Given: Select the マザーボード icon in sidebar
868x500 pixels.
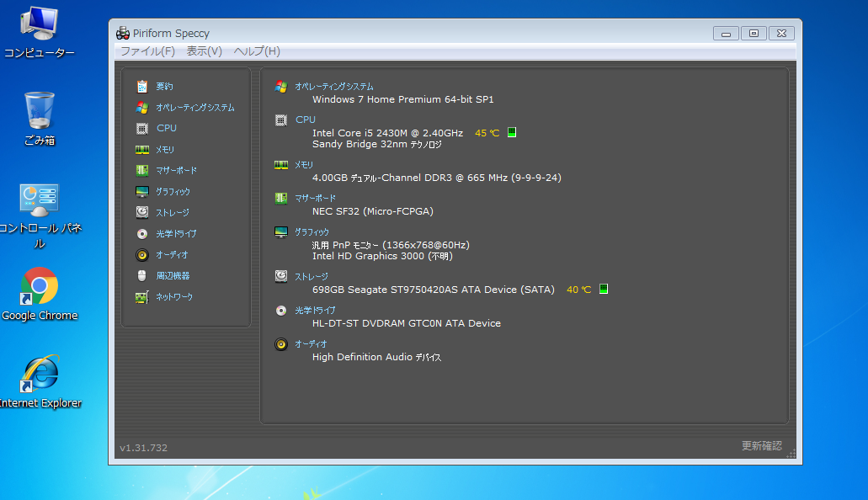Looking at the screenshot, I should [x=141, y=171].
